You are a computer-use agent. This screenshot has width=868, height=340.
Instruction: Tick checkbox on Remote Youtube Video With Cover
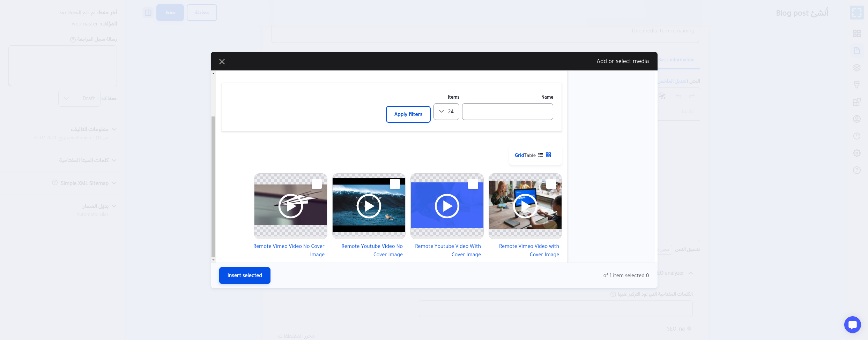coord(473,184)
